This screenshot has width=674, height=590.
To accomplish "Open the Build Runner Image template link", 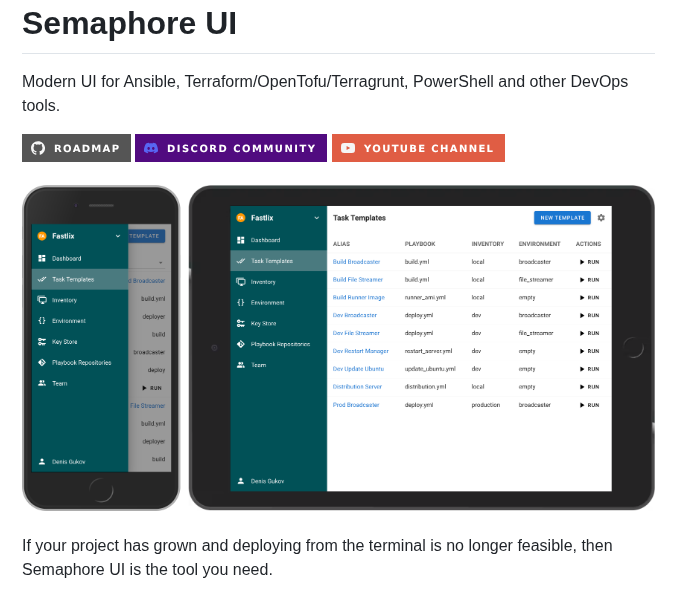I will coord(358,297).
